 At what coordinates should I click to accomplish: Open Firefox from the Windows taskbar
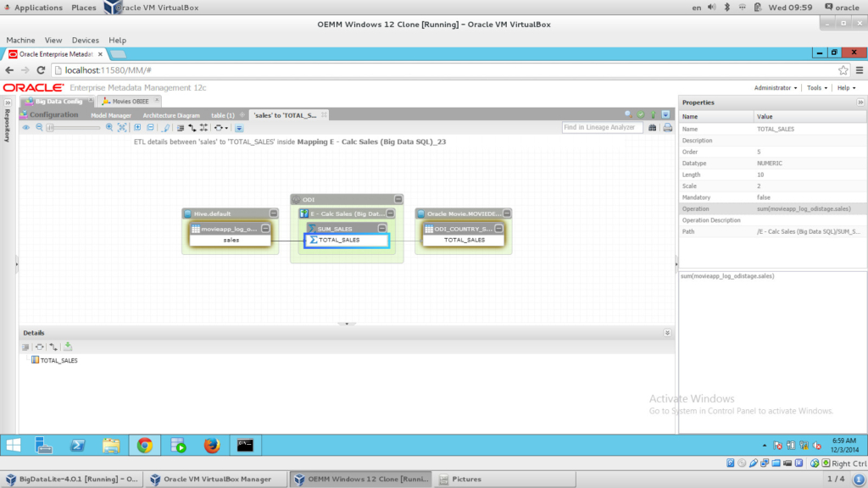tap(211, 446)
